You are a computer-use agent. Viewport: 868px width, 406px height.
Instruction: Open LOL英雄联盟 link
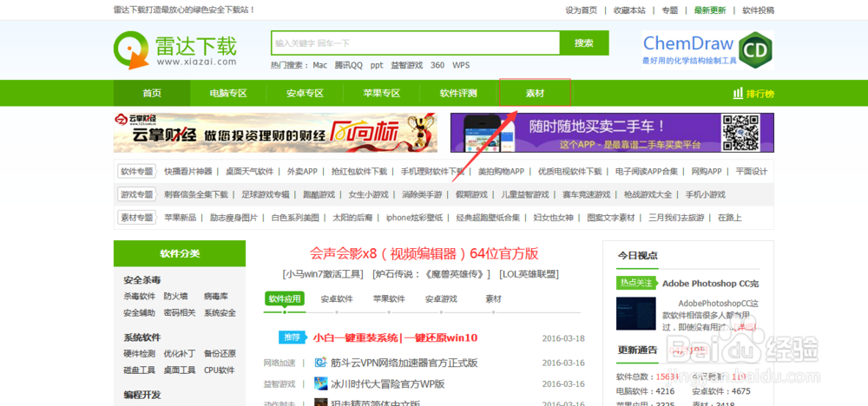click(x=529, y=274)
